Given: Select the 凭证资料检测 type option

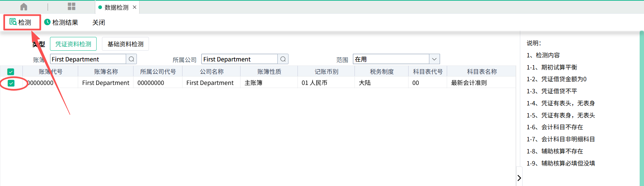Looking at the screenshot, I should tap(73, 44).
